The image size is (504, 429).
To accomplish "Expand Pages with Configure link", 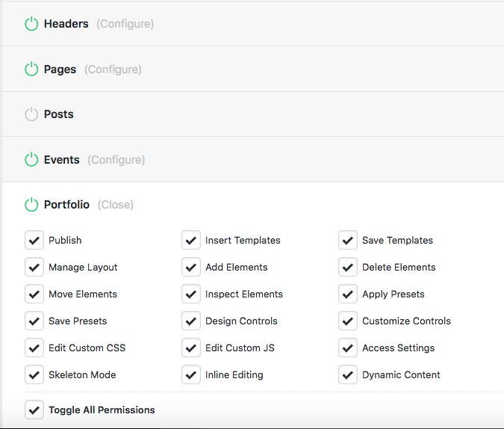I will 113,70.
